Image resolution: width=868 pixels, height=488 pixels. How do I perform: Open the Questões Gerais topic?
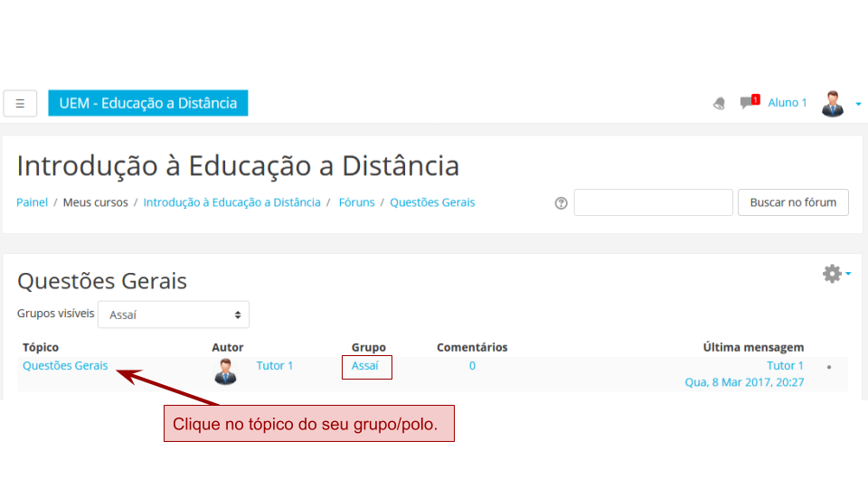click(x=65, y=366)
